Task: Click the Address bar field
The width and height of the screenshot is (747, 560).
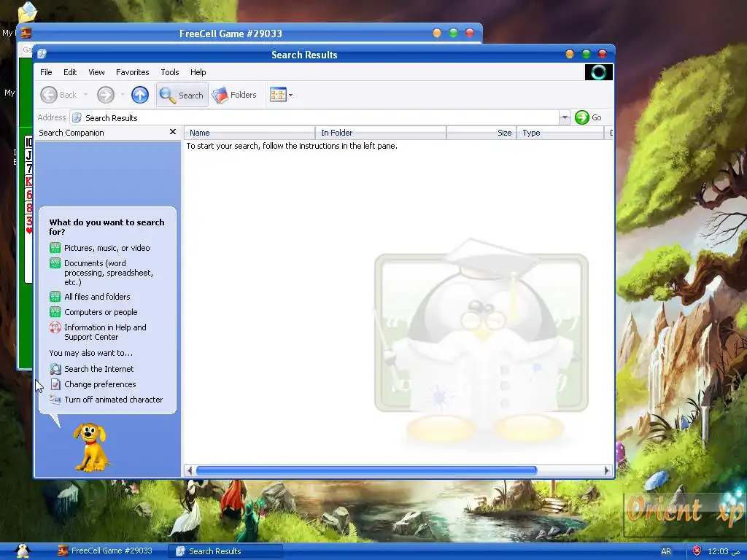Action: pos(314,117)
